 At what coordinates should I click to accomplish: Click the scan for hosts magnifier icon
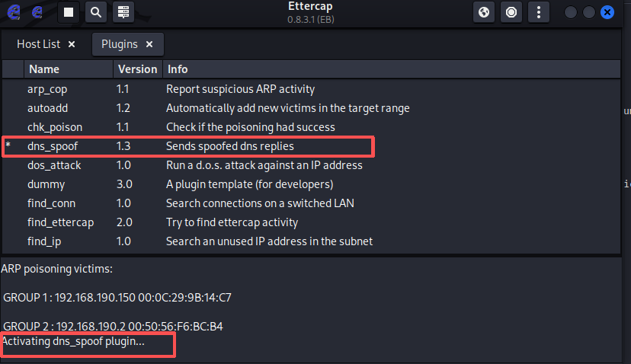pos(94,12)
